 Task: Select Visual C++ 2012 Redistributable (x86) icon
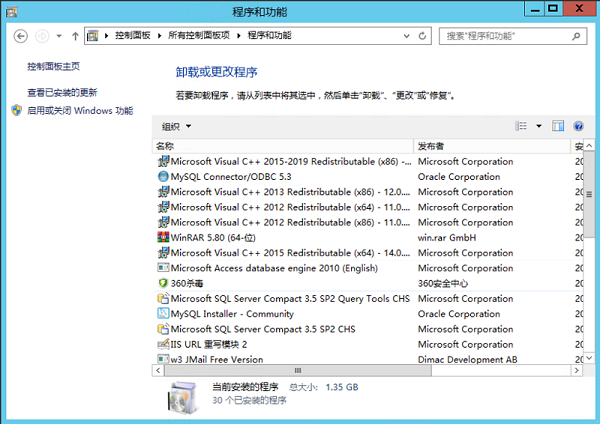(x=163, y=222)
